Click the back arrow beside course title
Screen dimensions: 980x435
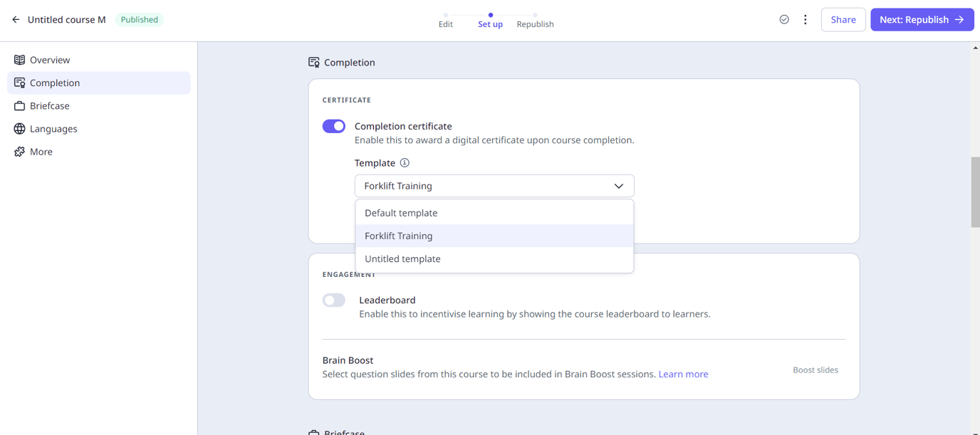pos(15,19)
